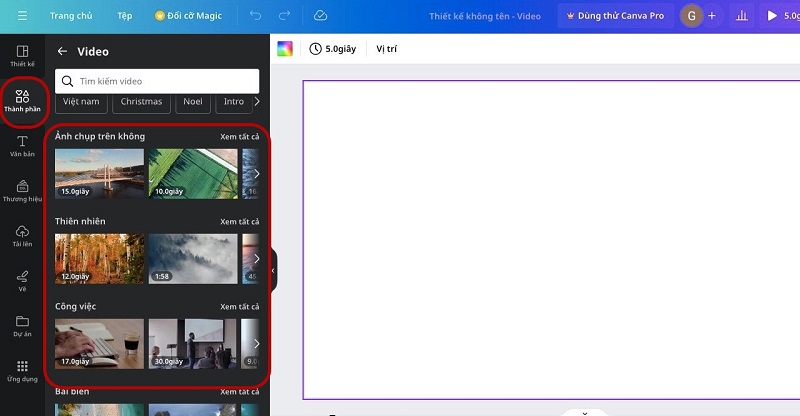Show more search suggestion chips
This screenshot has width=800, height=416.
257,102
